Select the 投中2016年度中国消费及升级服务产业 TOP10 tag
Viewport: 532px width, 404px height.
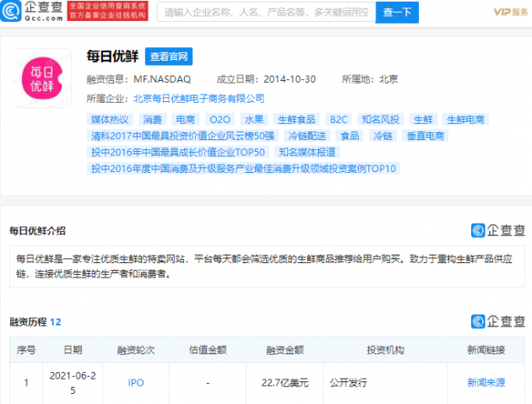pyautogui.click(x=243, y=169)
